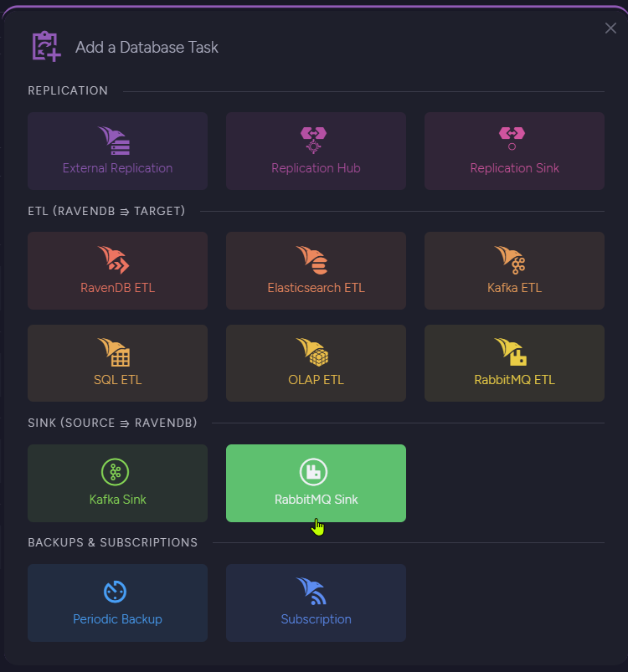
Task: Click the OLAP ETL cube icon
Action: click(x=312, y=351)
